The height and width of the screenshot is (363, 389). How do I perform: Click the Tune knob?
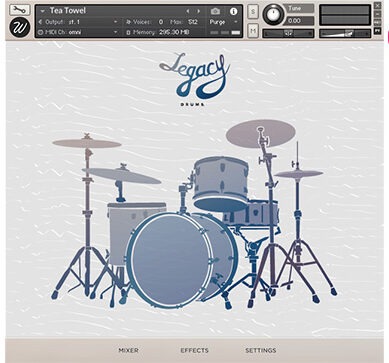[x=273, y=14]
